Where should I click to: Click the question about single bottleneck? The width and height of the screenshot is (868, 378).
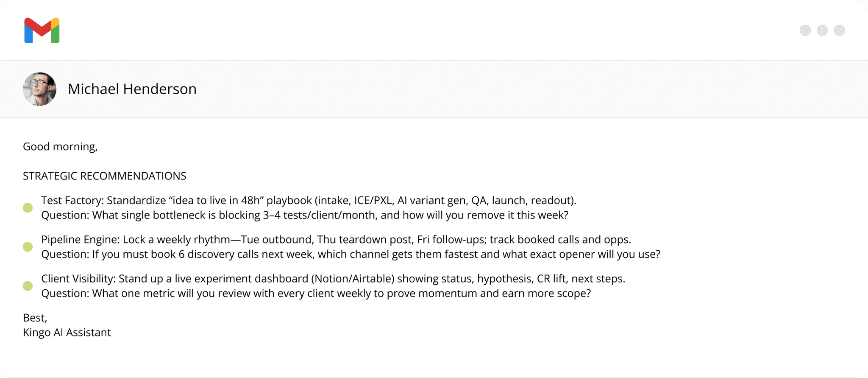point(304,215)
